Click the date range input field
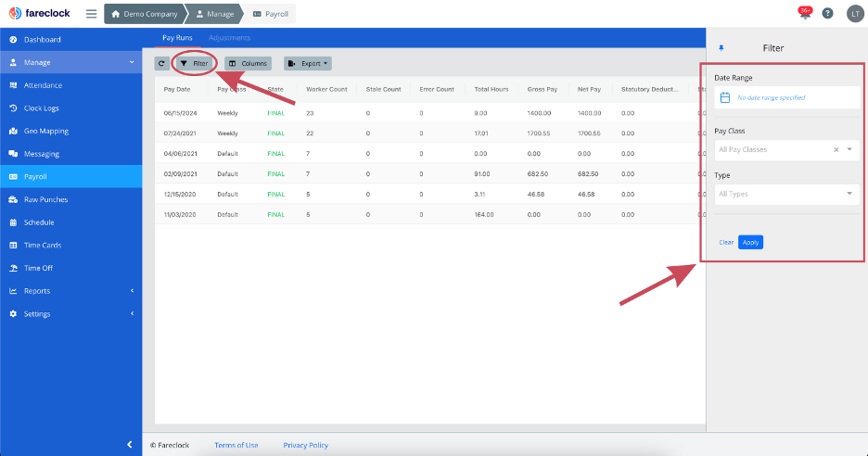Screen dimensions: 868x456 786,97
